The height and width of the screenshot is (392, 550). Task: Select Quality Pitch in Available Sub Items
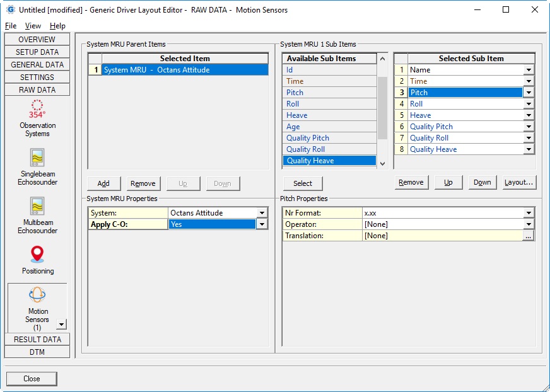(x=308, y=138)
